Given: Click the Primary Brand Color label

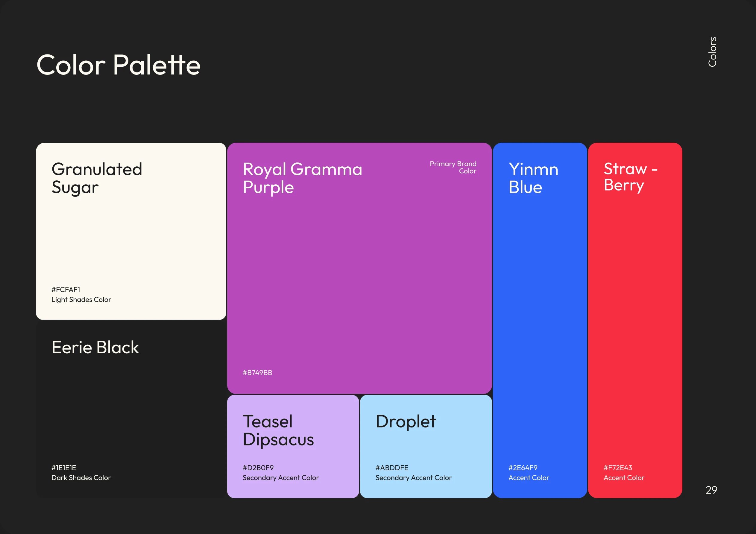Looking at the screenshot, I should tap(453, 168).
